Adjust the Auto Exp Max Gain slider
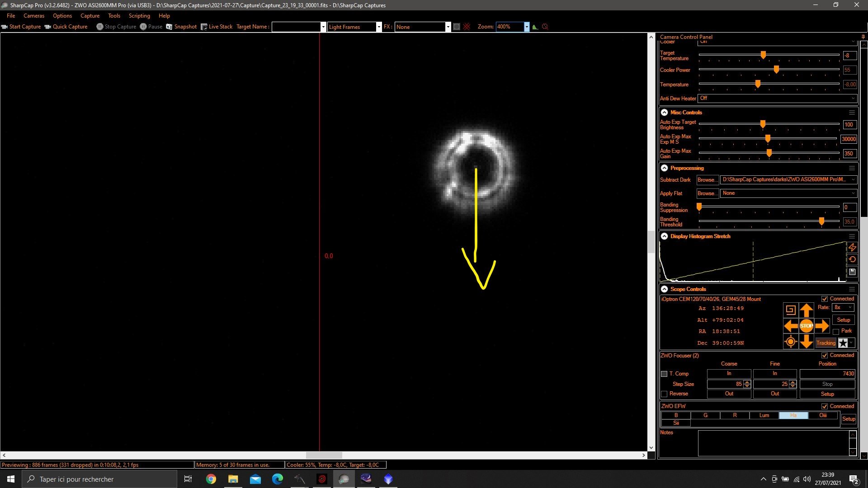The image size is (868, 488). coord(769,154)
